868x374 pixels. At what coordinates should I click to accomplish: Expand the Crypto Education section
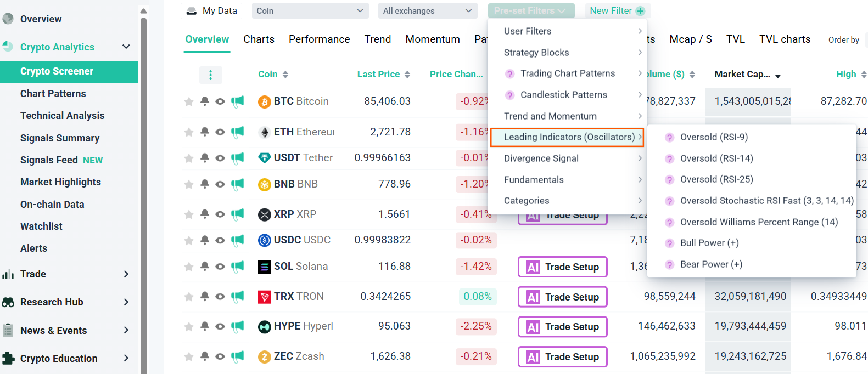[x=126, y=359]
